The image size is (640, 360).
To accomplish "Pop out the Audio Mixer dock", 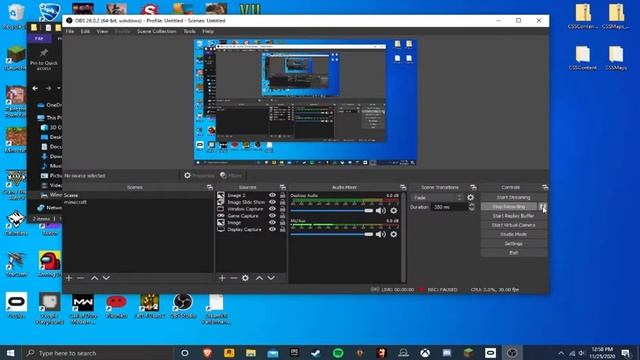I will click(x=403, y=187).
